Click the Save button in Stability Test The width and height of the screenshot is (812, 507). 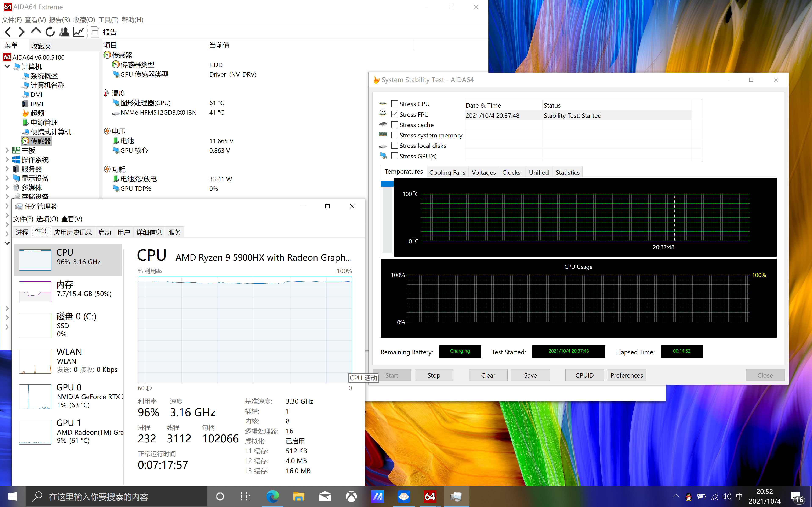tap(530, 375)
